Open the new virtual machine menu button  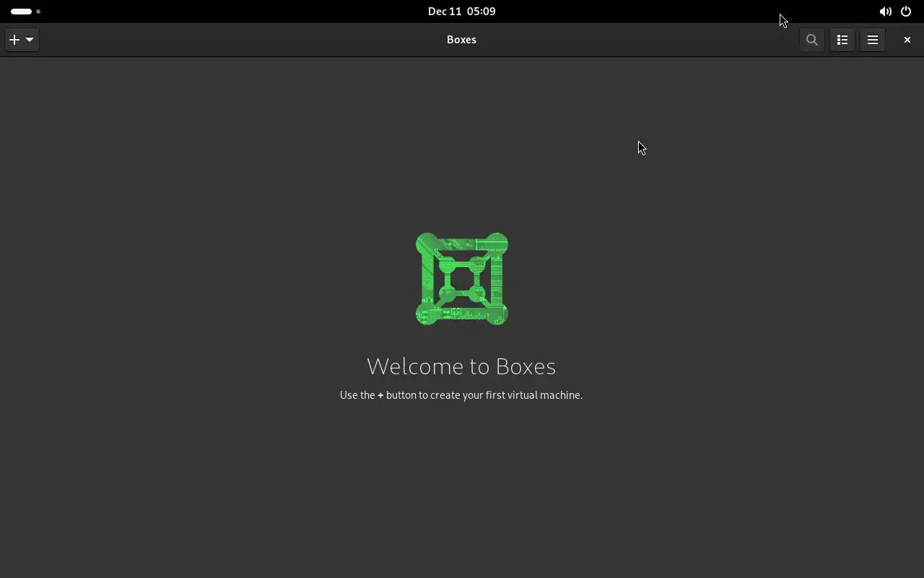(x=22, y=40)
